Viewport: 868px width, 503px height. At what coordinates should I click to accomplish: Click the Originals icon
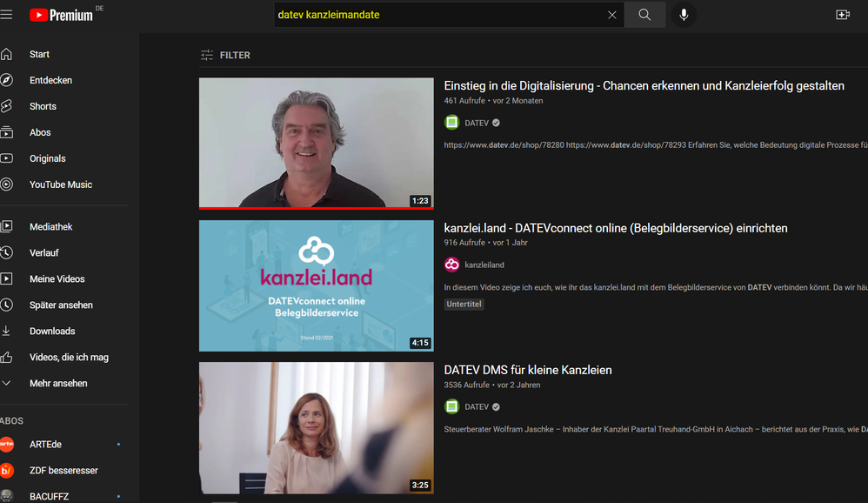[x=7, y=158]
